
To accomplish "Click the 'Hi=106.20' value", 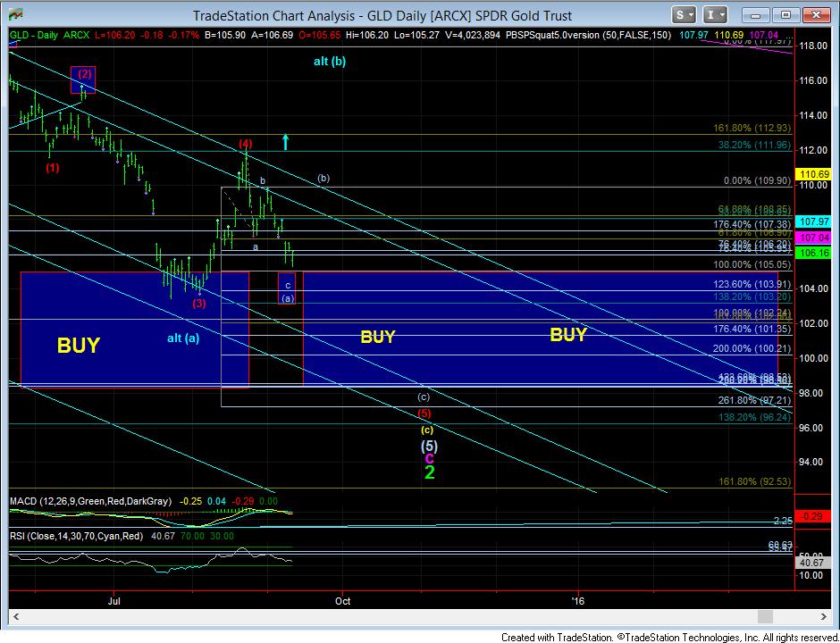I will click(365, 36).
